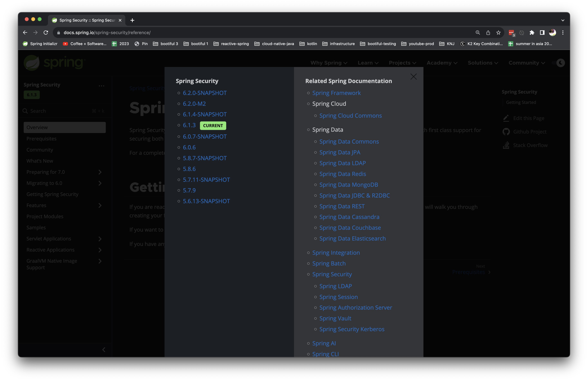Viewport: 588px width, 381px height.
Task: Open the Extensions puzzle icon
Action: pyautogui.click(x=532, y=32)
